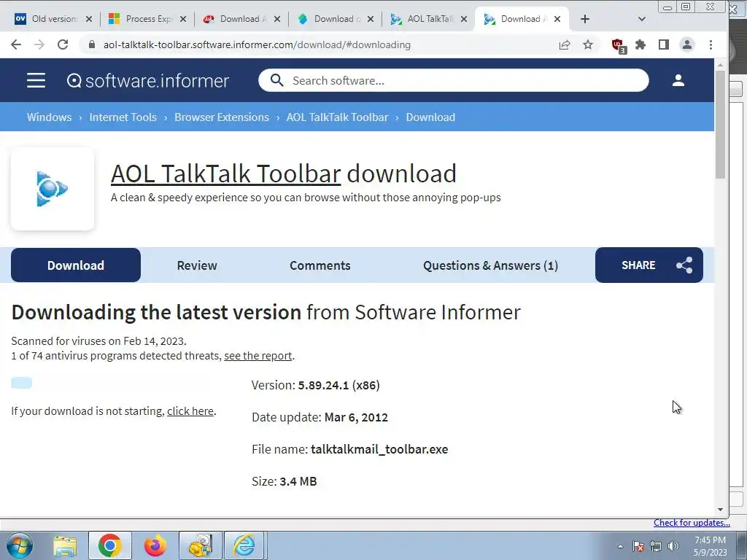Go to Internet Tools breadcrumb

pos(123,117)
